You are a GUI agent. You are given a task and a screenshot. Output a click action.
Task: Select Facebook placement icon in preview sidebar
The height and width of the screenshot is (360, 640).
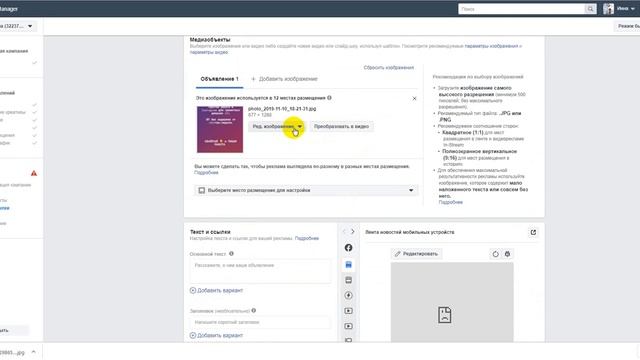pos(348,248)
